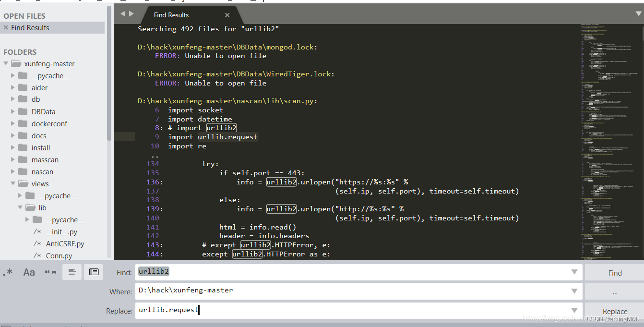
Task: Open Where history dropdown arrow
Action: (574, 291)
